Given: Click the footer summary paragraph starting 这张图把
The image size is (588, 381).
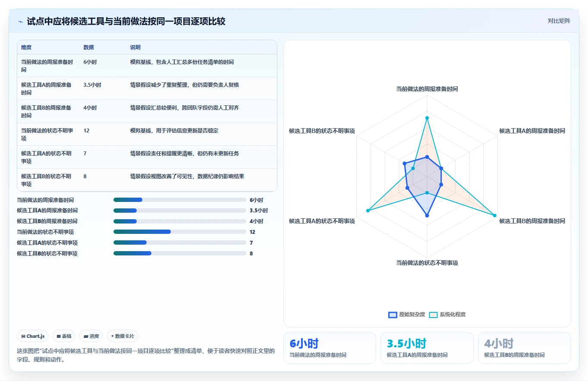Looking at the screenshot, I should point(146,355).
